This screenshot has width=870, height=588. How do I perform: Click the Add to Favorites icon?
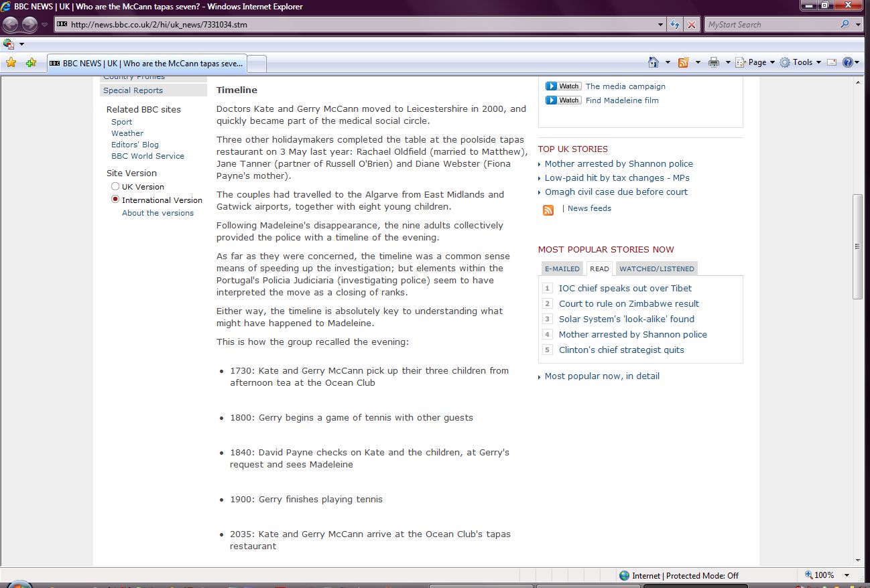click(x=31, y=62)
